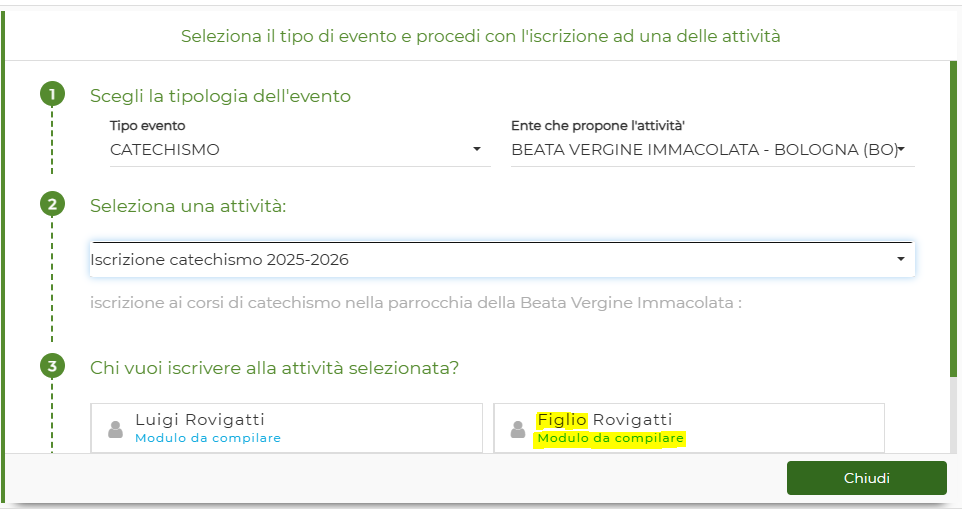Click Luigi Rovigatti's person avatar icon
The height and width of the screenshot is (516, 962).
[x=115, y=429]
